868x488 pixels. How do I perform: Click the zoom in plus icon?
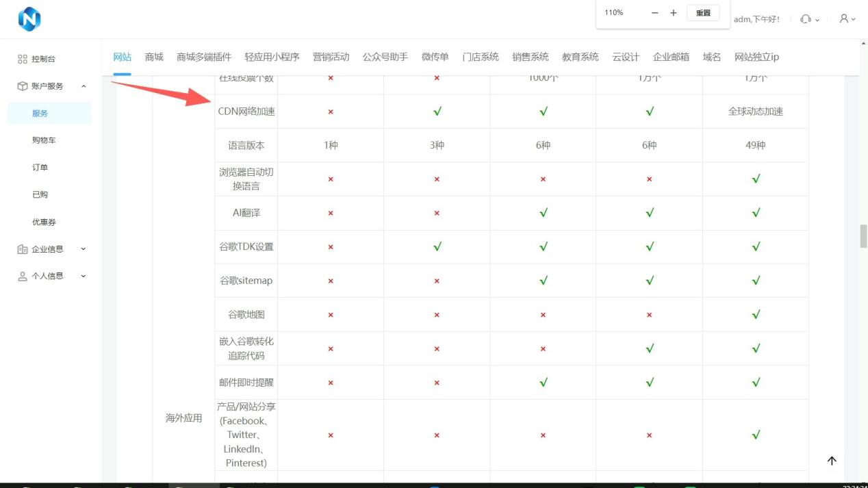(674, 13)
